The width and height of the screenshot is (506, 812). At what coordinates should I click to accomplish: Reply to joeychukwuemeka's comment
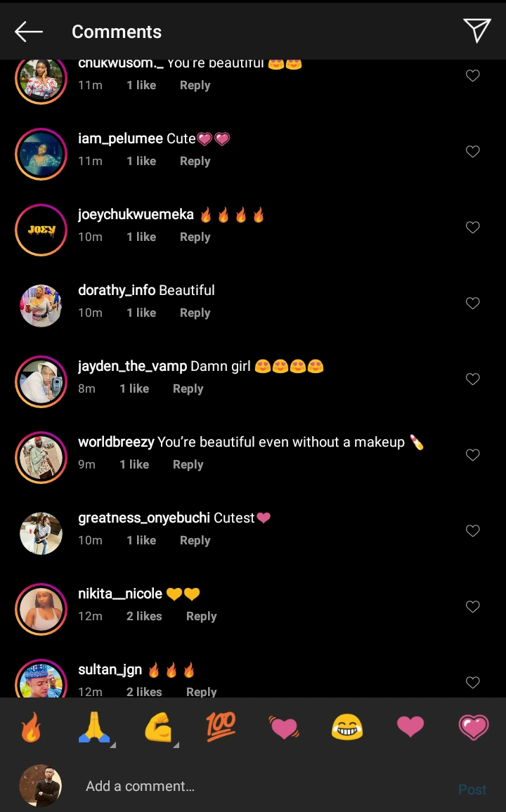pyautogui.click(x=195, y=237)
